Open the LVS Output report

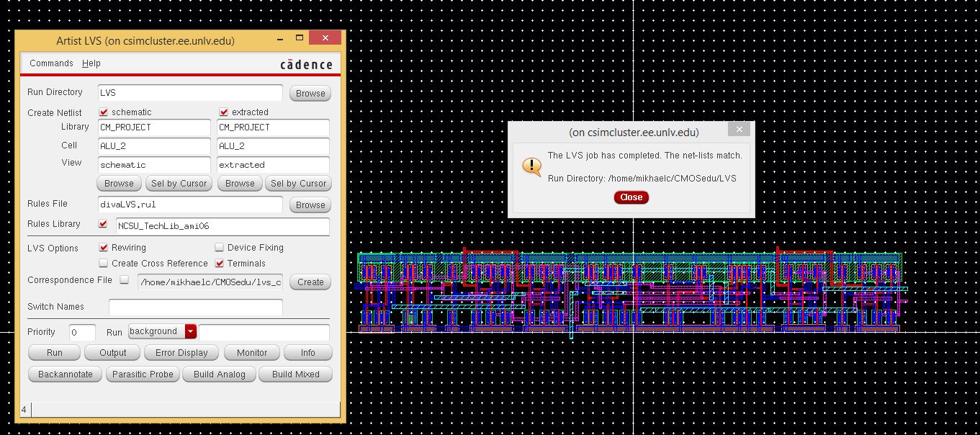tap(112, 353)
